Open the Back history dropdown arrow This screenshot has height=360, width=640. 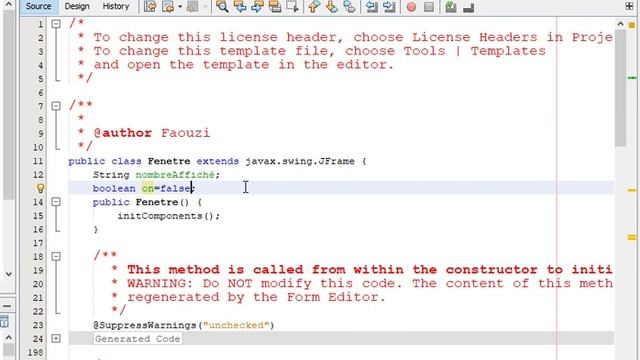[x=180, y=7]
